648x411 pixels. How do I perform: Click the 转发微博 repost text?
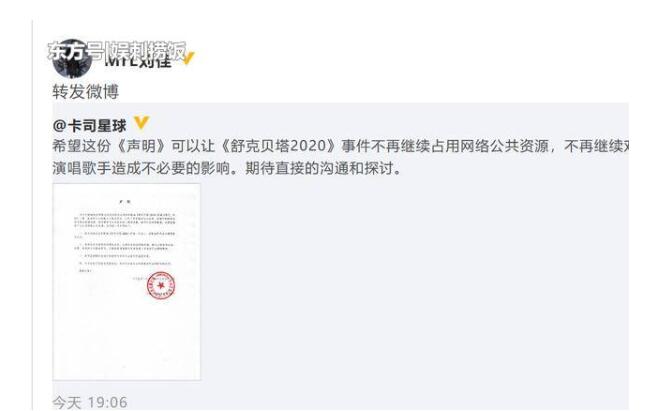[86, 92]
